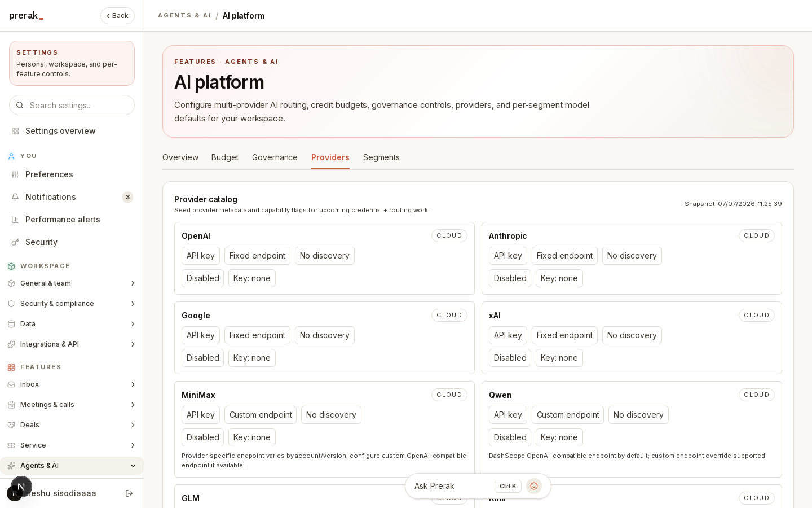Open the Settings overview link
The image size is (812, 508).
(72, 131)
